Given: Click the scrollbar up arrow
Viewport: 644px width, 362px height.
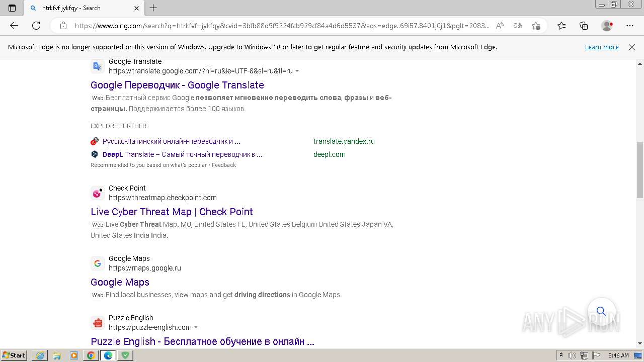Looking at the screenshot, I should 640,64.
